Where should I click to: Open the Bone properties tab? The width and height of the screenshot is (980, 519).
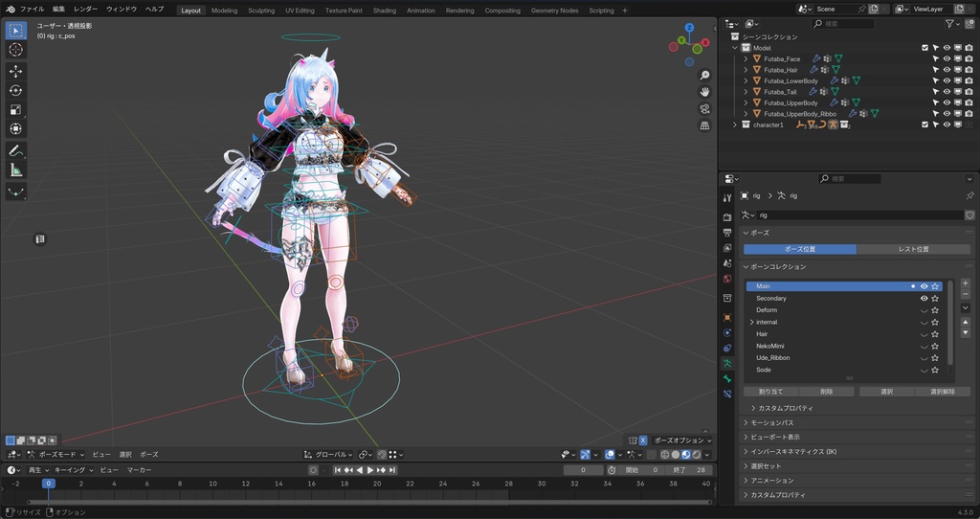(x=727, y=379)
